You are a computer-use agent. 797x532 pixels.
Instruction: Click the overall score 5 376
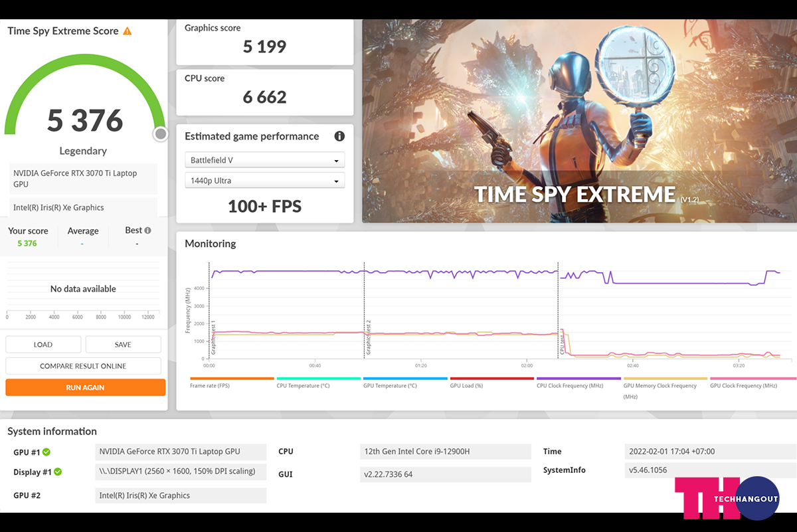pos(85,120)
